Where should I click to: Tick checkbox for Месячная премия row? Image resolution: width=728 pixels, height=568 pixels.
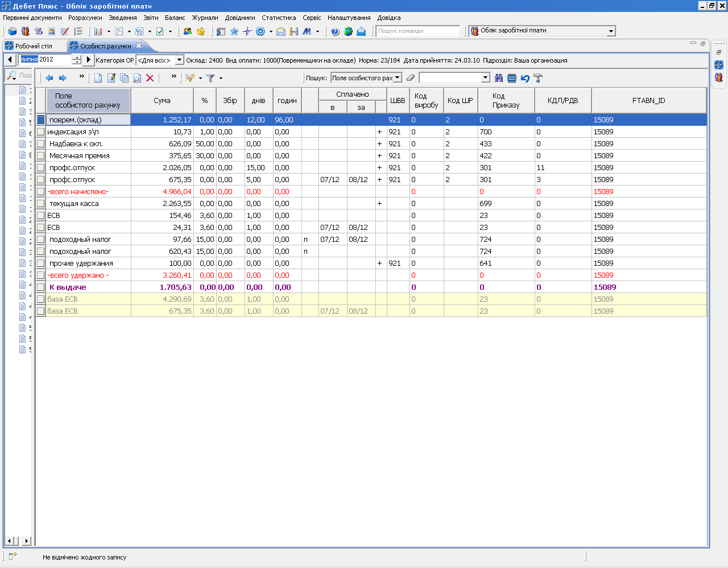[x=40, y=155]
